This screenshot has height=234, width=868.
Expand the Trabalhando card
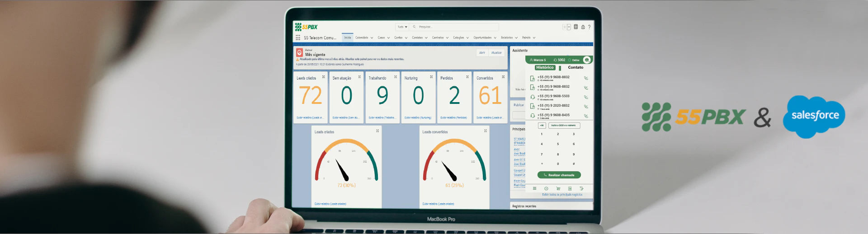(x=396, y=77)
